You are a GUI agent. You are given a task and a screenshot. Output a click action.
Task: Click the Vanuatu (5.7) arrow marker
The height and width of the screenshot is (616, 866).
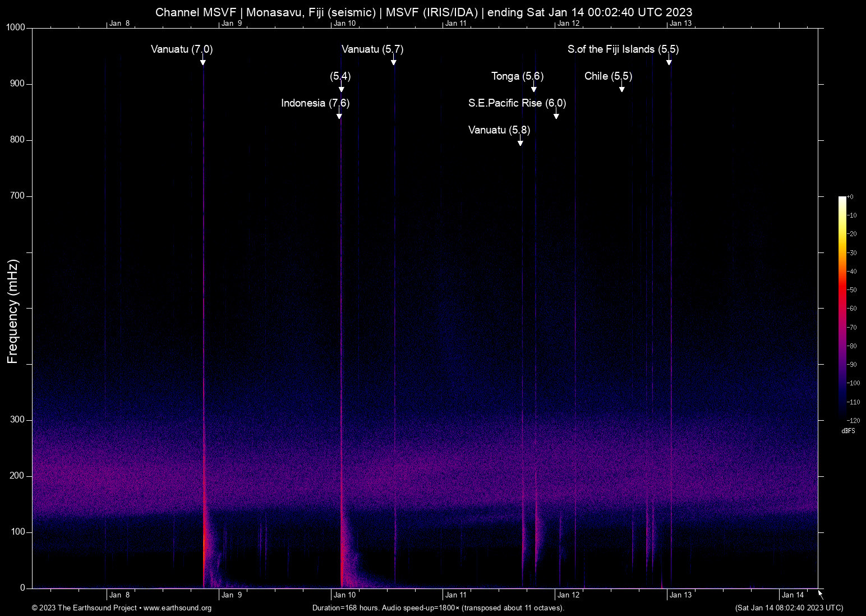[x=394, y=62]
